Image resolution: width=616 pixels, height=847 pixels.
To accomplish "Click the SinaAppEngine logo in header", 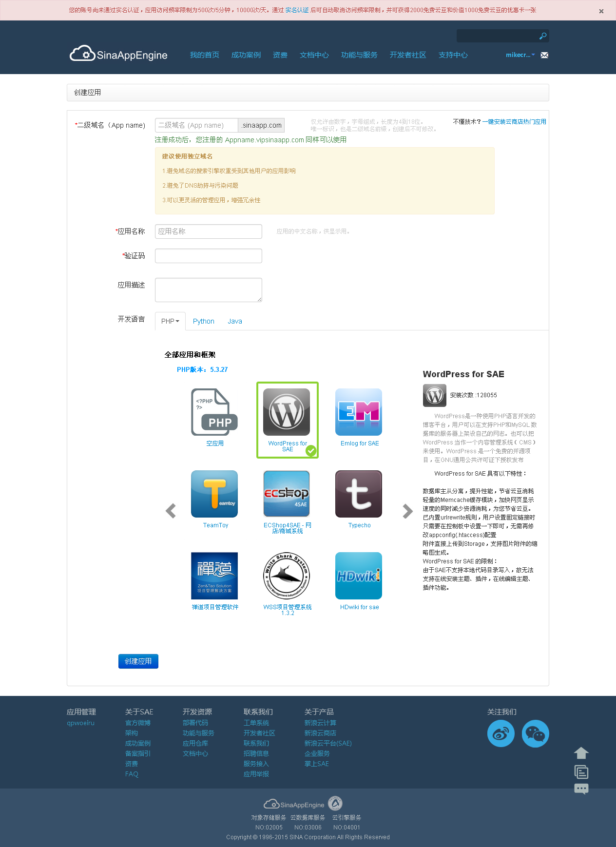I will 118,54.
